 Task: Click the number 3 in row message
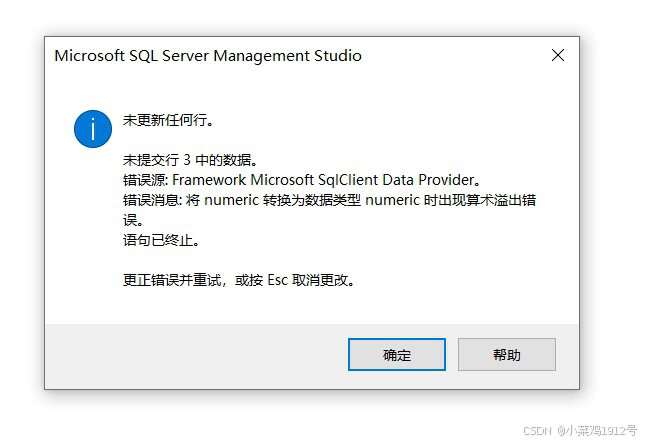click(x=187, y=160)
